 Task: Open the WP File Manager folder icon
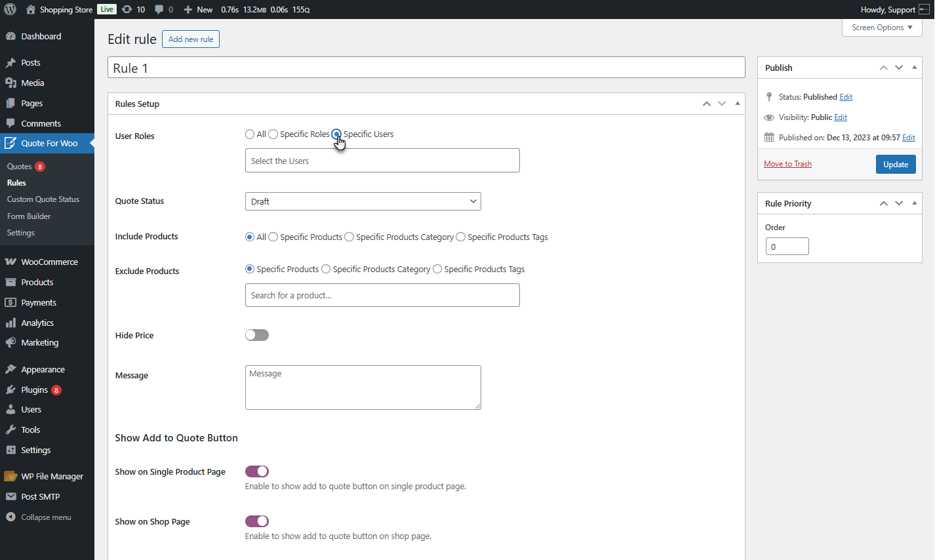(x=10, y=476)
